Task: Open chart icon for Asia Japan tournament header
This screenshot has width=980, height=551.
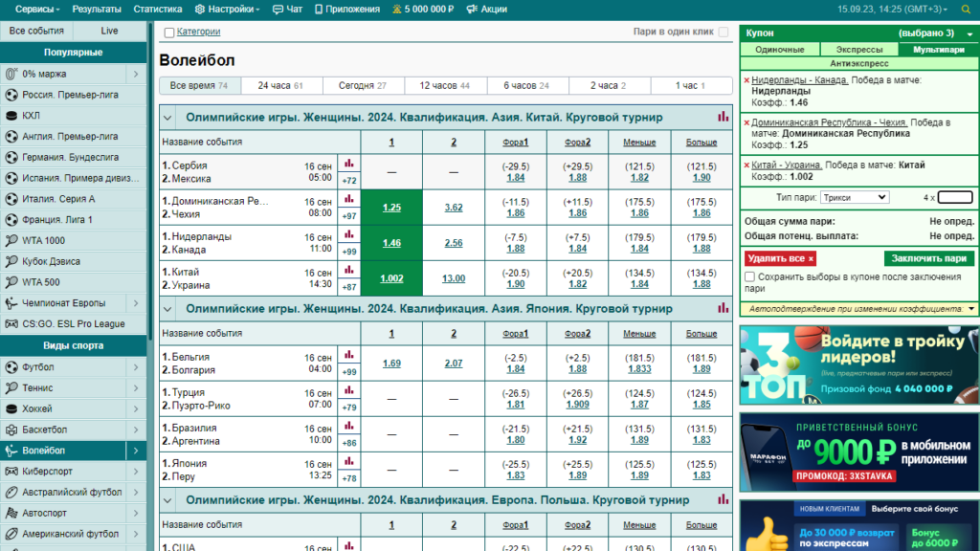Action: click(724, 308)
